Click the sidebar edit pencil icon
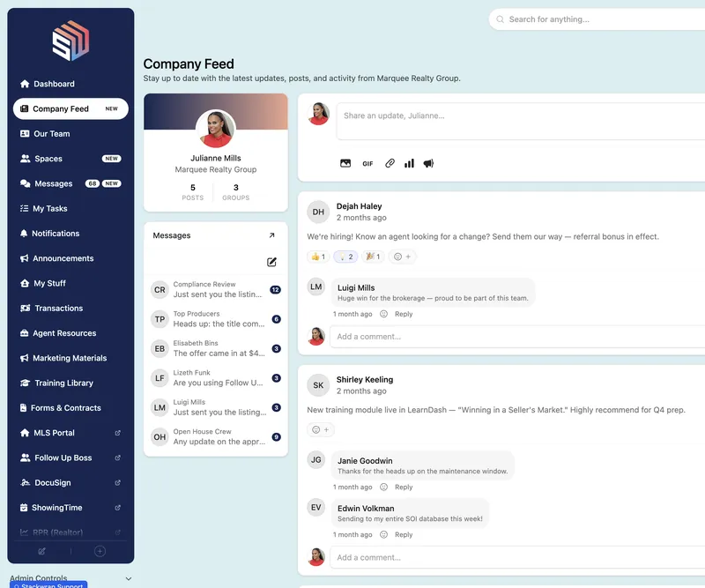Image resolution: width=705 pixels, height=588 pixels. point(41,551)
